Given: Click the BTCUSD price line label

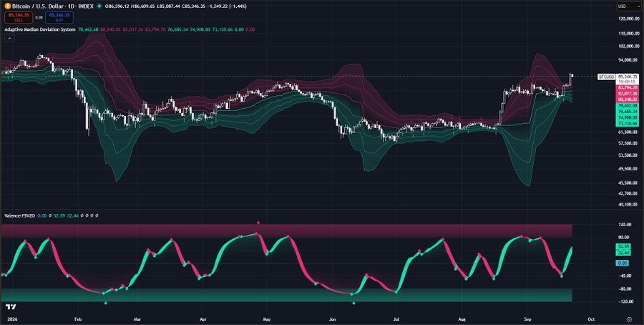Looking at the screenshot, I should pos(606,77).
